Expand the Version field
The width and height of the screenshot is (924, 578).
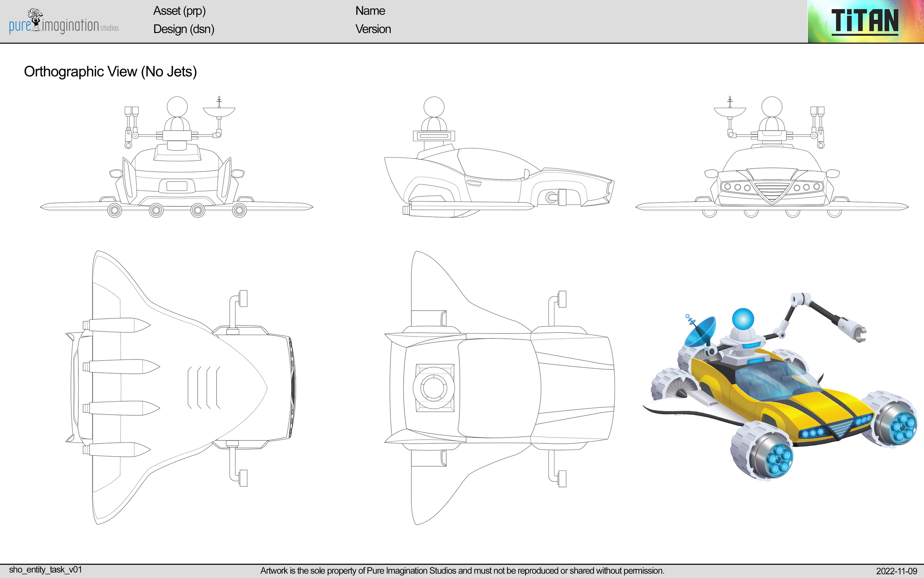click(373, 29)
